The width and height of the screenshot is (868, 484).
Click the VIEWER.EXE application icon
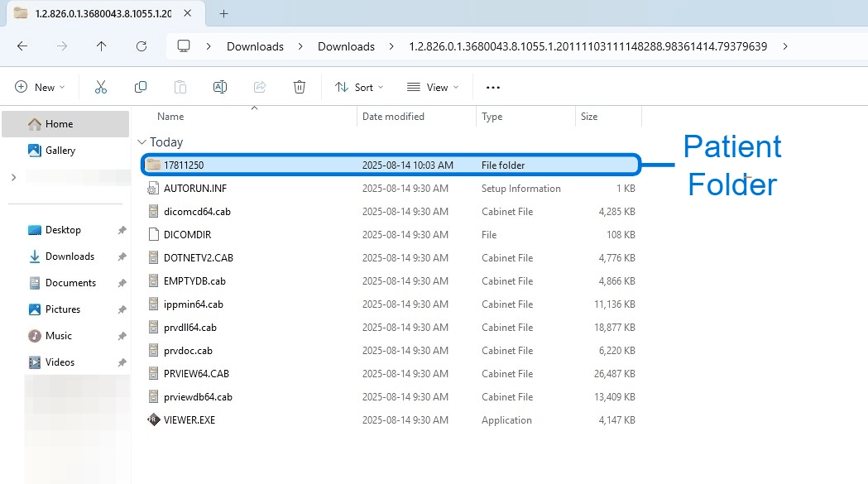pos(153,419)
